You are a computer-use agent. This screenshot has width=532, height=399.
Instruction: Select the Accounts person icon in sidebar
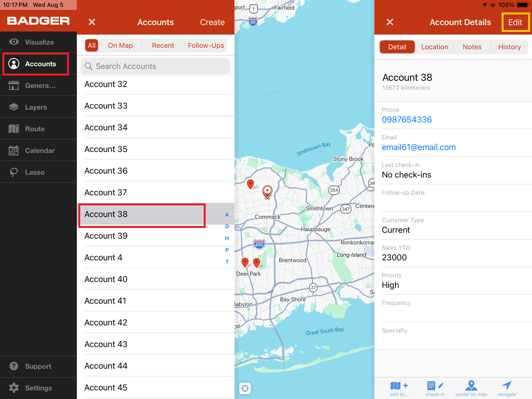pyautogui.click(x=14, y=64)
